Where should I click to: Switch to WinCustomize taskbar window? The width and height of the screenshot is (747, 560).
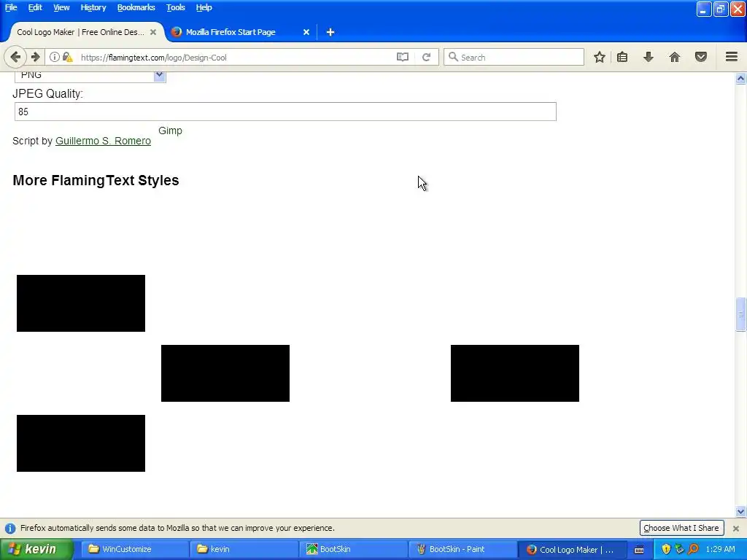[x=134, y=549]
